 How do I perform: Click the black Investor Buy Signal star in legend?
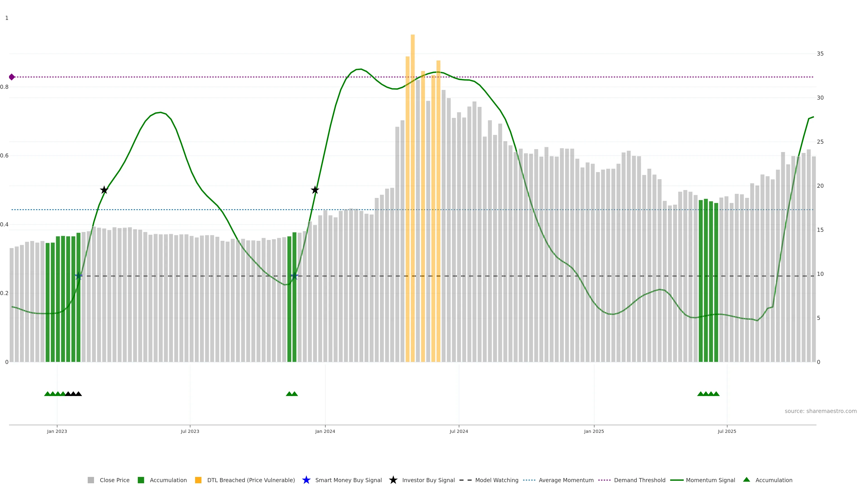[x=393, y=480]
